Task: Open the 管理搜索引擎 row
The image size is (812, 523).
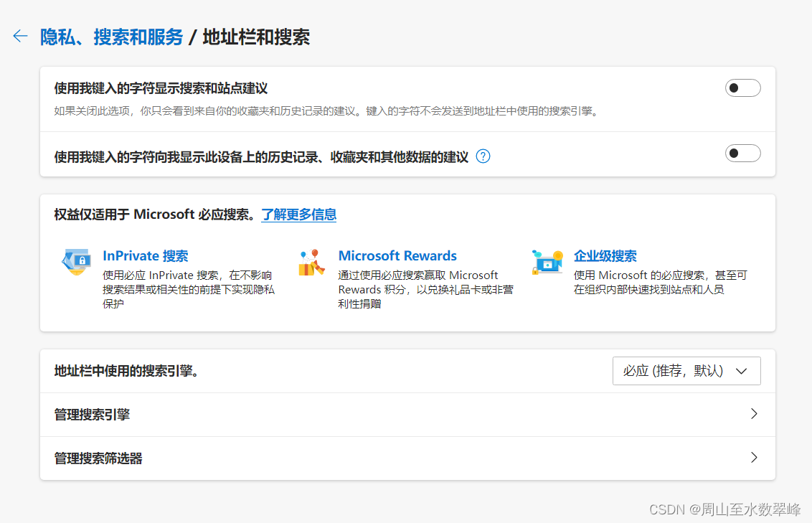Action: pos(407,415)
